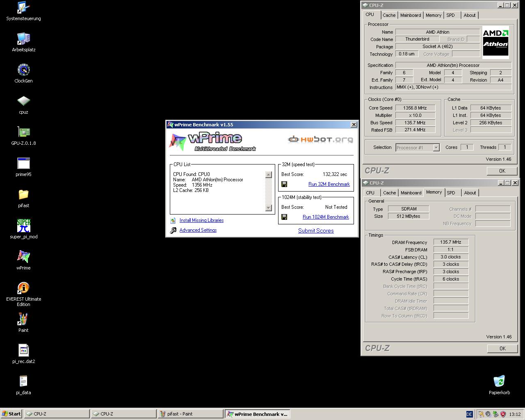Open the Arbeitsplatz desktop icon
This screenshot has width=525, height=420.
coord(23,42)
